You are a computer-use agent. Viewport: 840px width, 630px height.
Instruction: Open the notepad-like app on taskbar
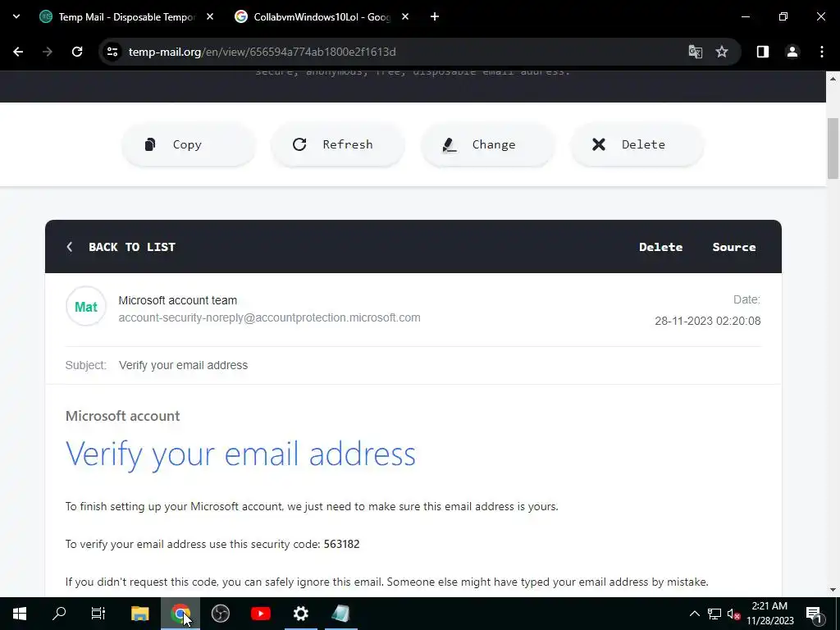click(340, 614)
